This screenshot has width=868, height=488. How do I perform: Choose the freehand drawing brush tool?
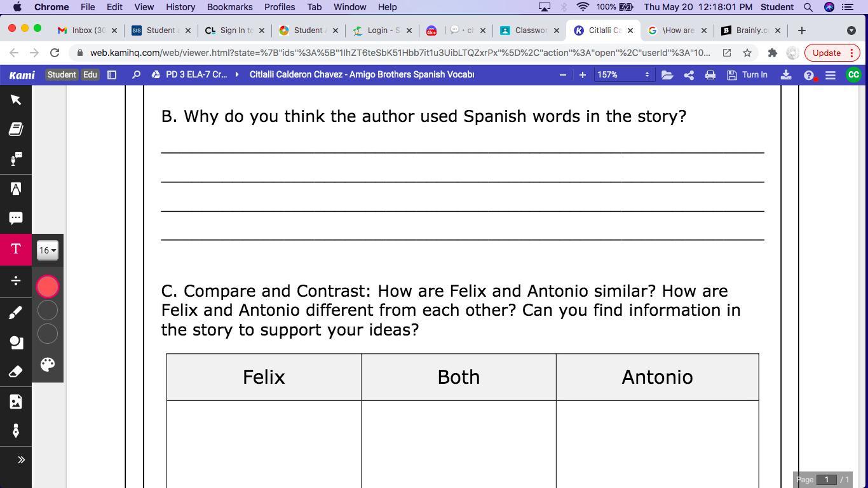coord(16,313)
